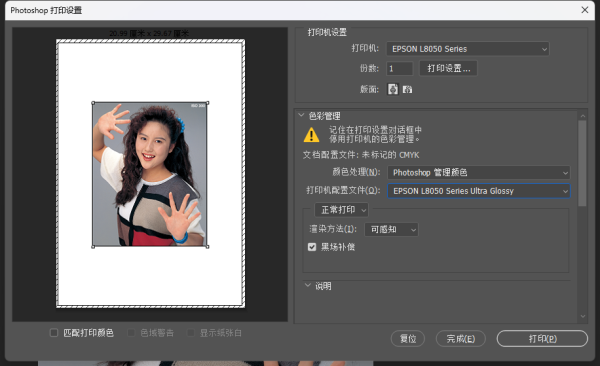Click the 打印(P) button

tap(542, 338)
